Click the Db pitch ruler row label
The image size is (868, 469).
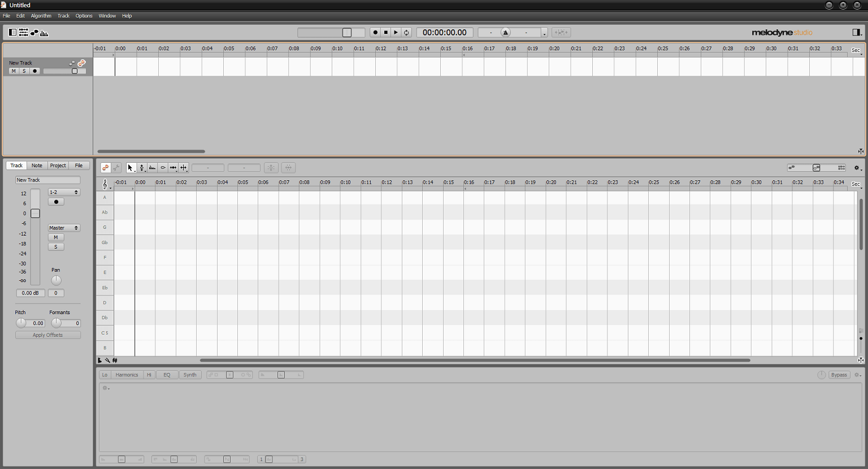(x=105, y=318)
